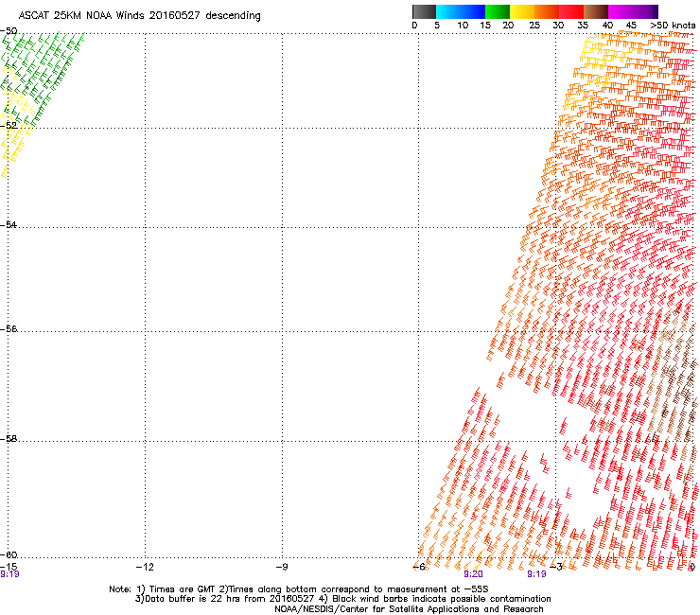The height and width of the screenshot is (615, 700).
Task: Click the '>50 knots' legend label
Action: 673,26
